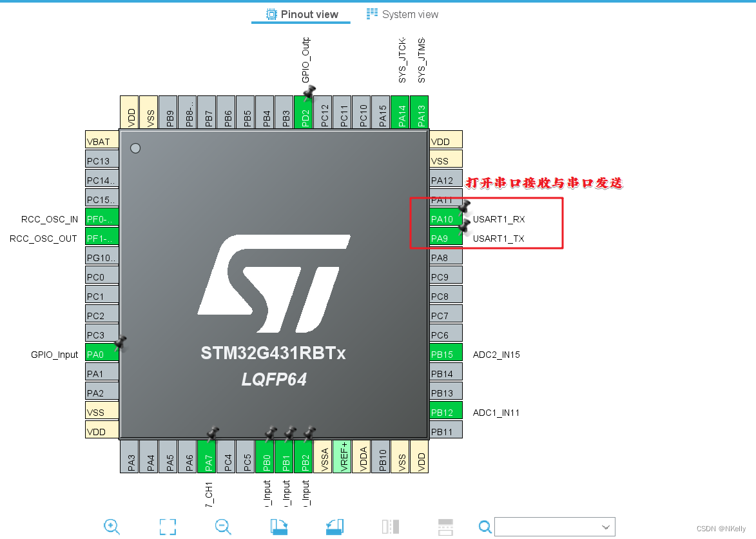Viewport: 756px width, 539px height.
Task: Select the VREF+ pin
Action: (x=342, y=456)
